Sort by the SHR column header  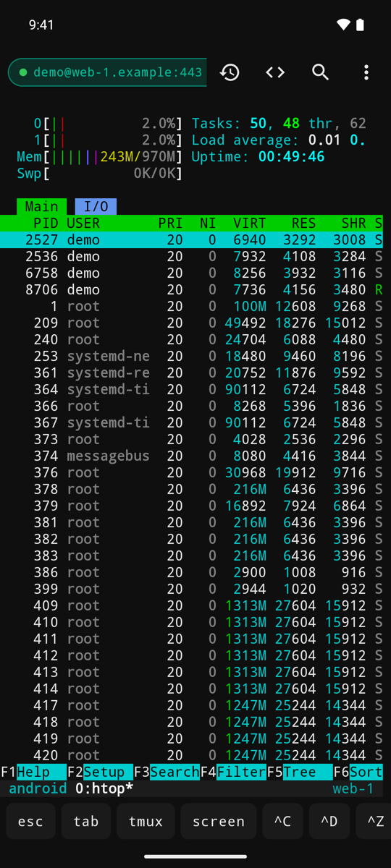click(x=354, y=224)
